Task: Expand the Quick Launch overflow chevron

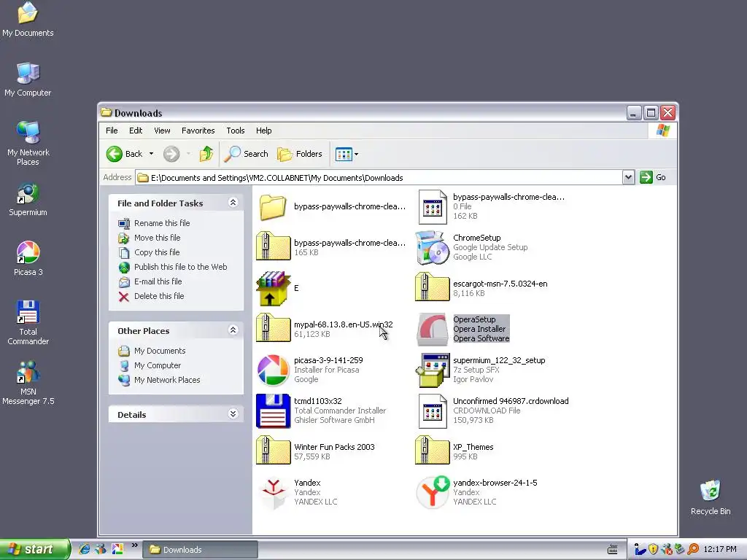Action: tap(134, 545)
